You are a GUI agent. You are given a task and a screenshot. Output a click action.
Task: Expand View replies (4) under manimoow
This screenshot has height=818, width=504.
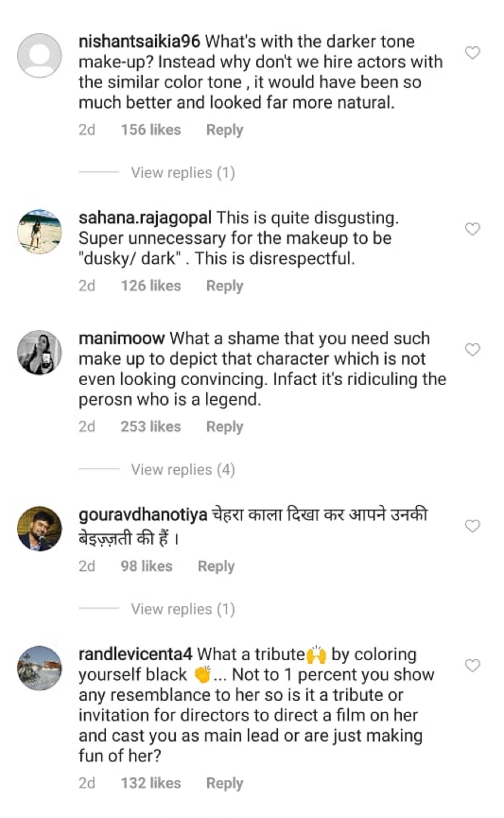tap(183, 470)
